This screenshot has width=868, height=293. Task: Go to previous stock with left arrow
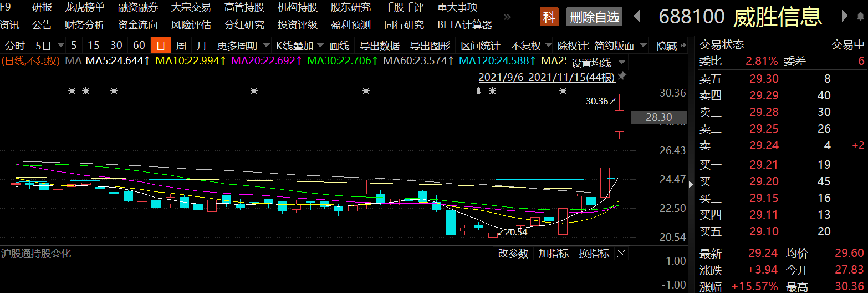pyautogui.click(x=636, y=17)
